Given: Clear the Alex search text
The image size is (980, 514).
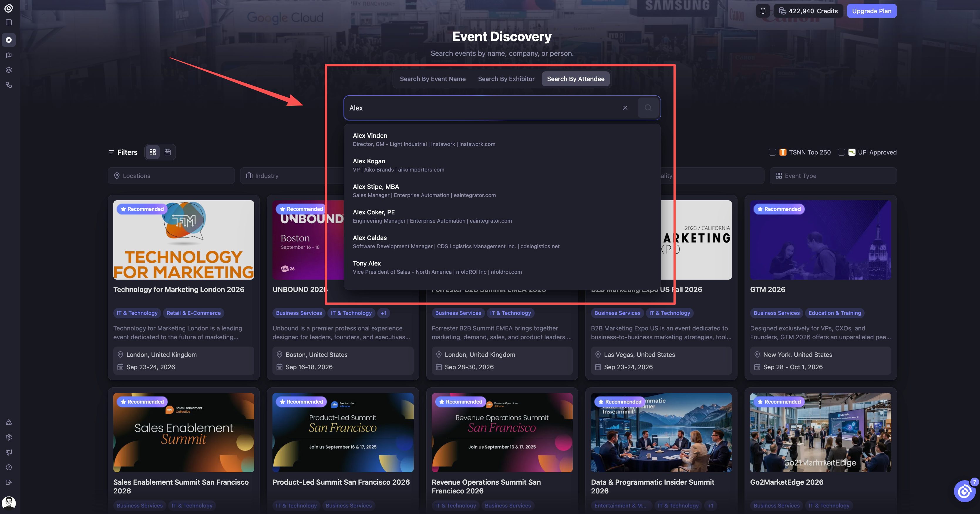Looking at the screenshot, I should (625, 108).
